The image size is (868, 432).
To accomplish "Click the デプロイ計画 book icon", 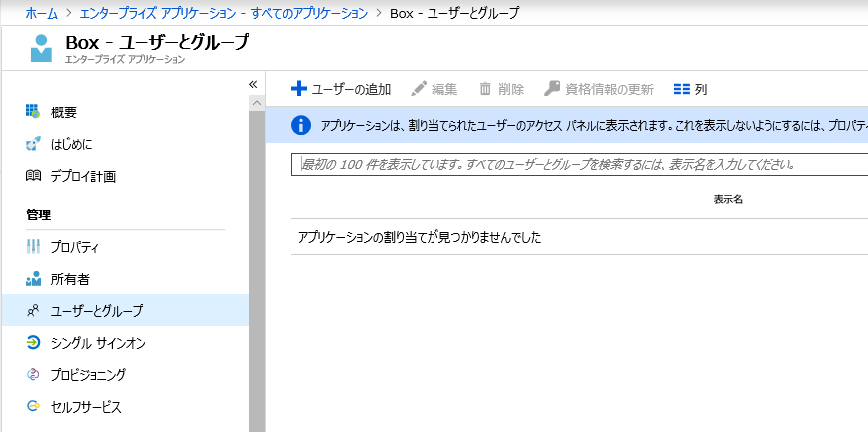I will [33, 177].
